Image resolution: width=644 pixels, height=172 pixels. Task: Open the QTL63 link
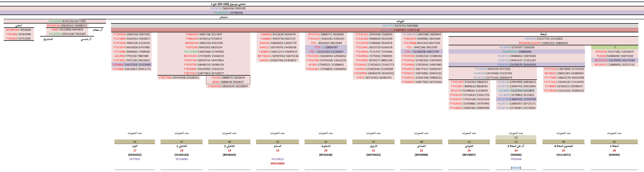516,168
